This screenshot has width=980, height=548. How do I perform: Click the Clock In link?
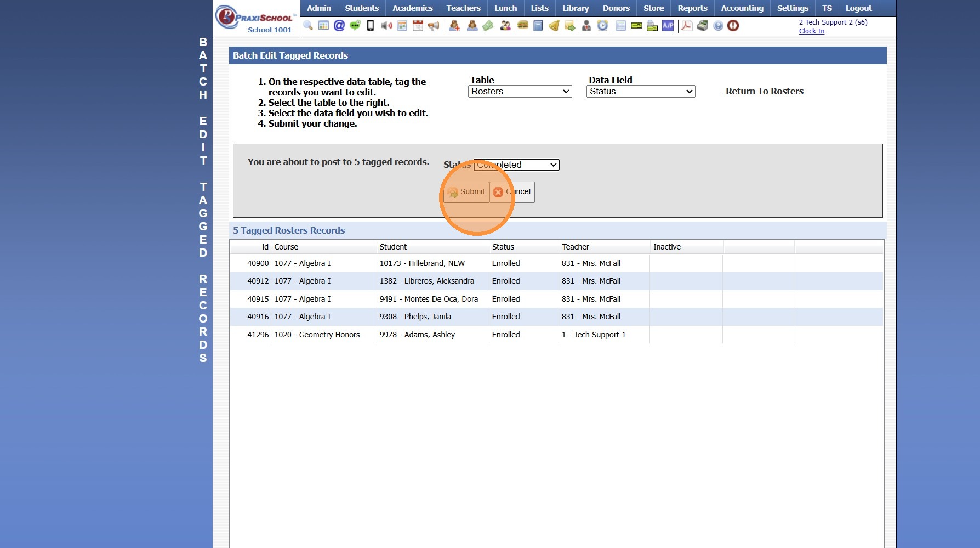(x=811, y=31)
